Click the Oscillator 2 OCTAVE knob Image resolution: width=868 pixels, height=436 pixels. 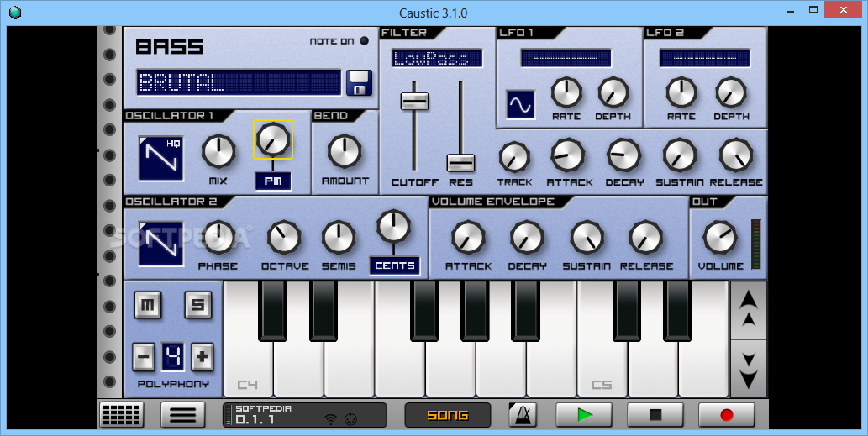click(284, 238)
